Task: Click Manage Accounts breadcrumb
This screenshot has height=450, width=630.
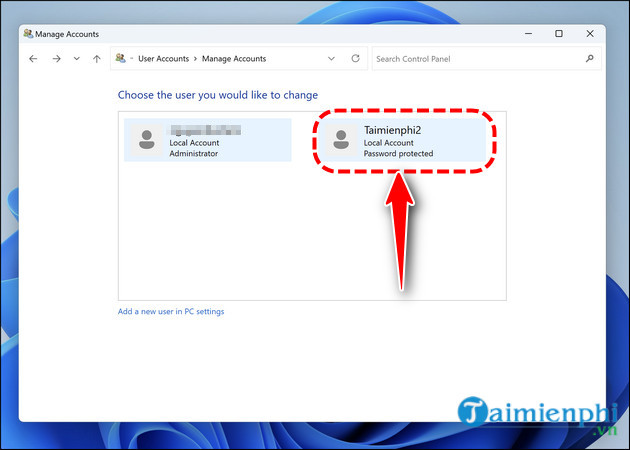Action: tap(234, 59)
